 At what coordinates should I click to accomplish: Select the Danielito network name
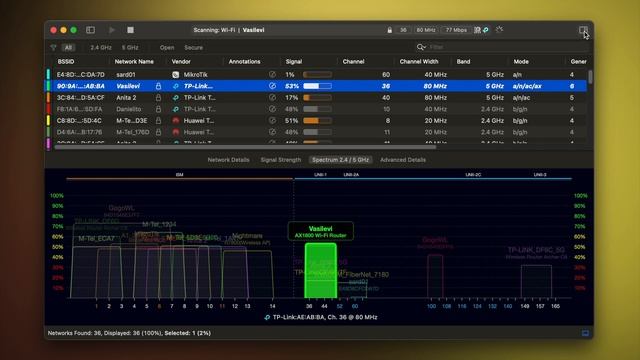pyautogui.click(x=129, y=109)
